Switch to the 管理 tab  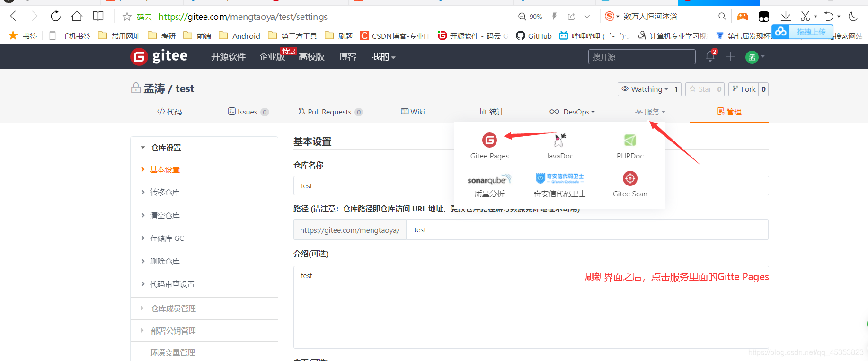[x=729, y=112]
